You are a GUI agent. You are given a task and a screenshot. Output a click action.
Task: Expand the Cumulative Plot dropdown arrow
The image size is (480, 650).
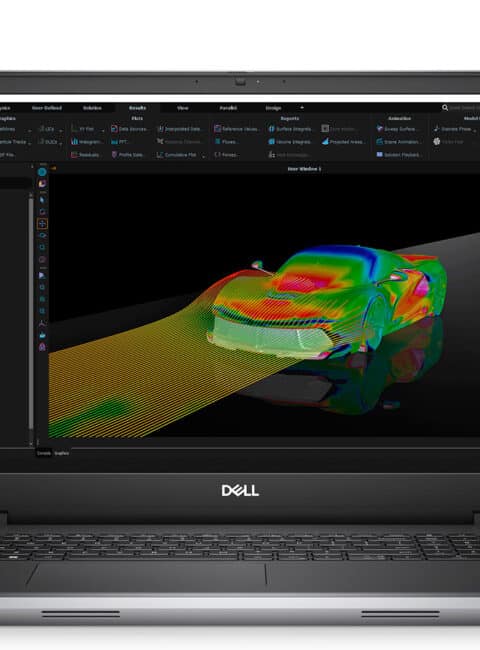point(204,156)
